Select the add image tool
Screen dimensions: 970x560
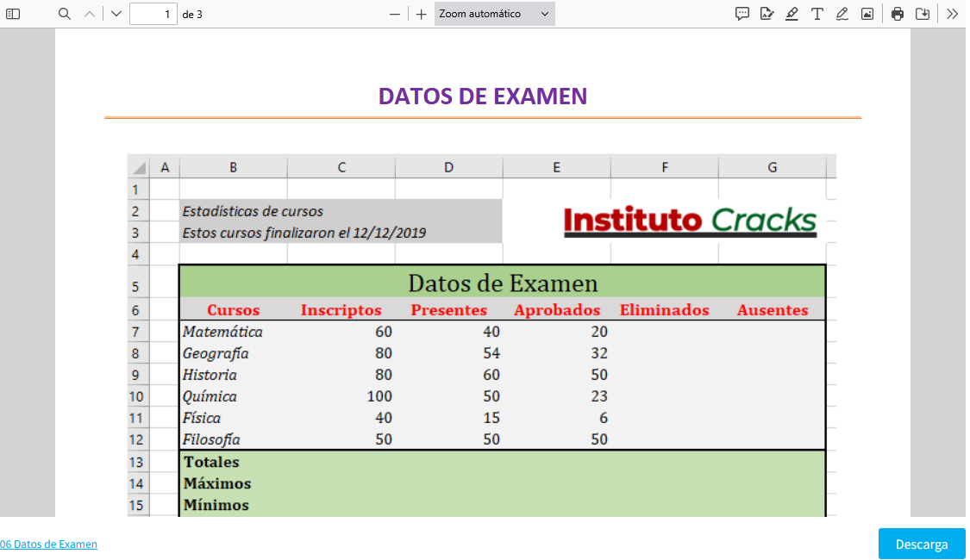[x=867, y=14]
